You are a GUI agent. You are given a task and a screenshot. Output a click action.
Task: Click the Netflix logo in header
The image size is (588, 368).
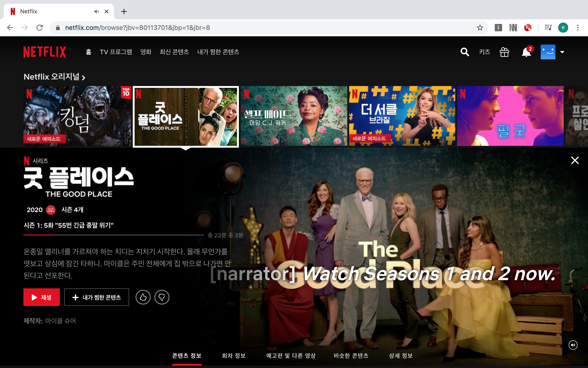(45, 52)
